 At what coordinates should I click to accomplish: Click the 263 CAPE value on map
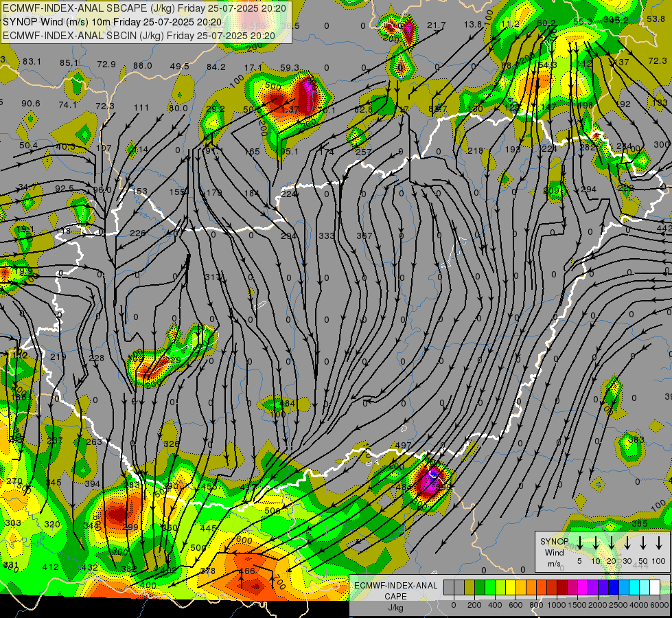[x=94, y=442]
